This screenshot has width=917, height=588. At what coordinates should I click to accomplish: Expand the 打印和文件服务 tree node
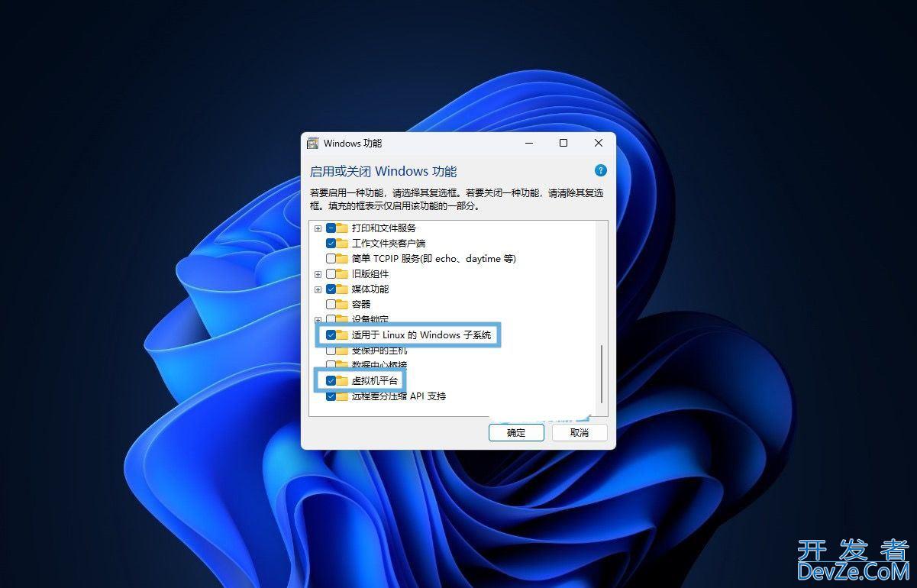tap(318, 228)
